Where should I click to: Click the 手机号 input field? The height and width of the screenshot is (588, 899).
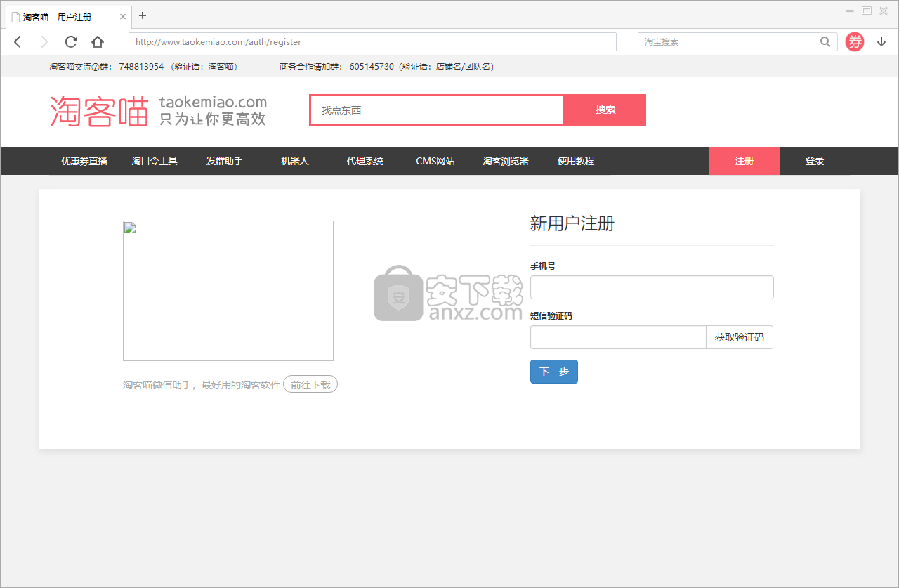[652, 287]
